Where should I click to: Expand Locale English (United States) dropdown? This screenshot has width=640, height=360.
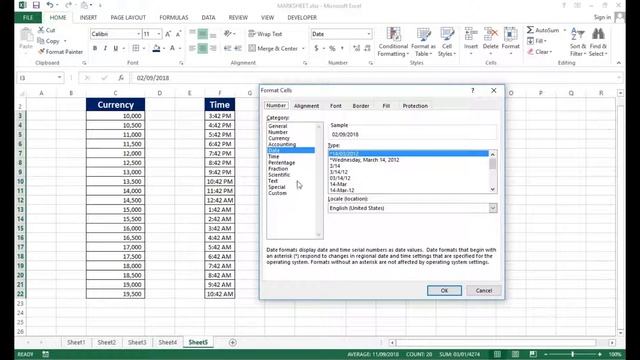pyautogui.click(x=493, y=208)
